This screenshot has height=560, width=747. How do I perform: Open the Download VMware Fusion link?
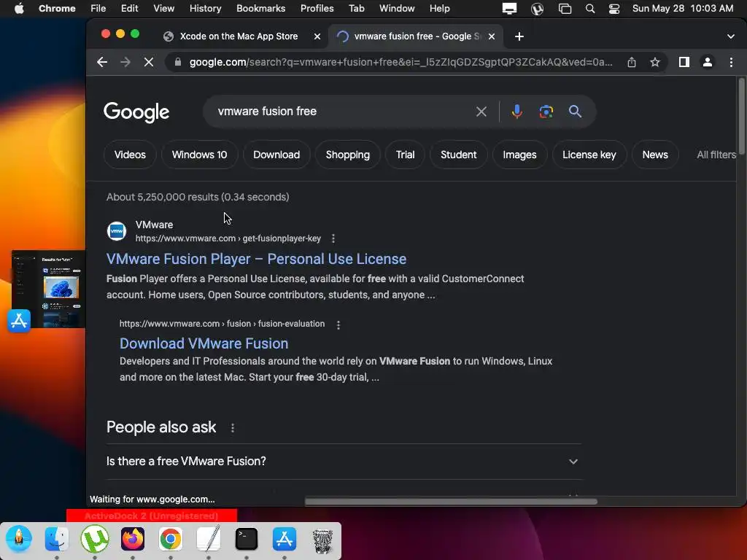(x=204, y=343)
